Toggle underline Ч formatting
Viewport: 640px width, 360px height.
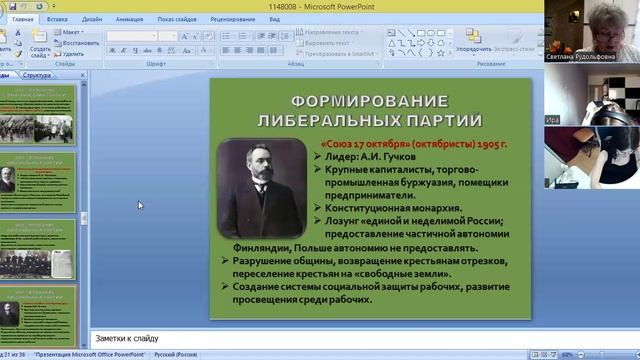coord(136,50)
